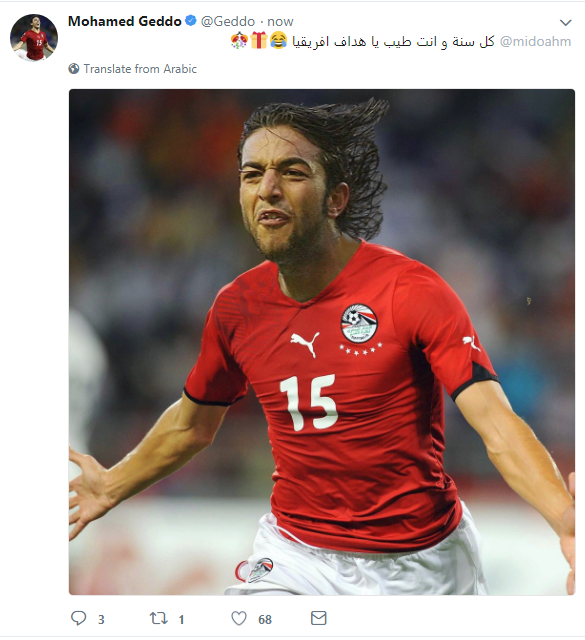585x640 pixels.
Task: Click the globe icon beside Translate
Action: 74,69
